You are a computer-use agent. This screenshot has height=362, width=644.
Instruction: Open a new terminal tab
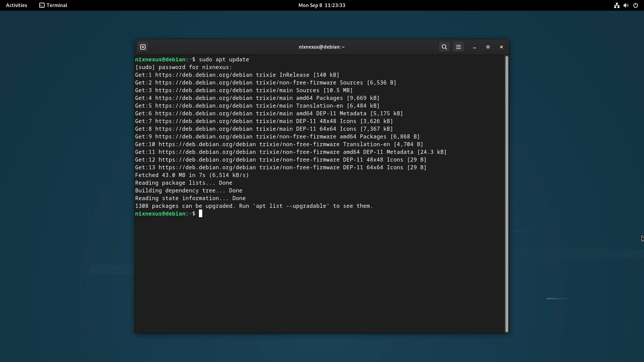[x=143, y=47]
